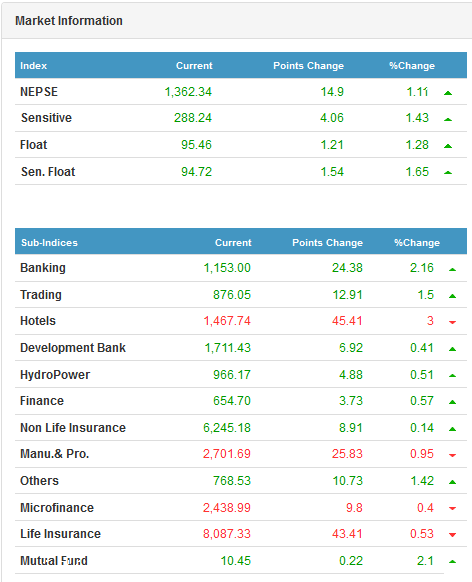Screen dimensions: 472x582
Task: Click NEPSE points change 14.9
Action: tap(332, 92)
